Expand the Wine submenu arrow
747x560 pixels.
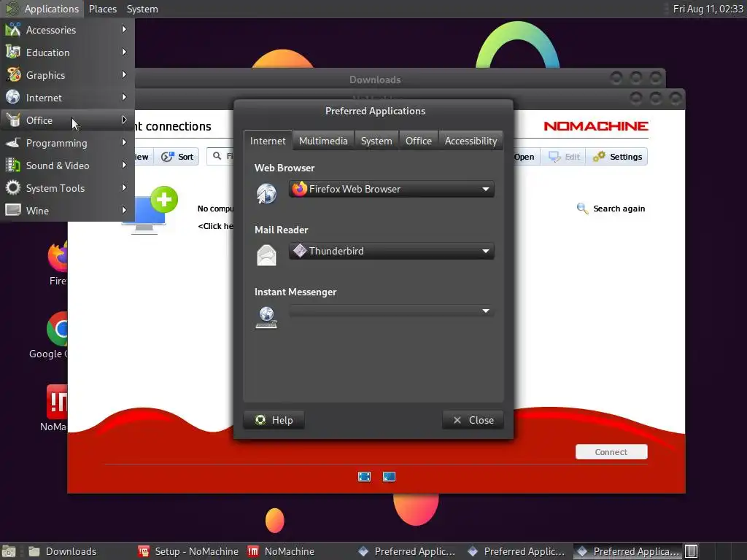(x=124, y=210)
